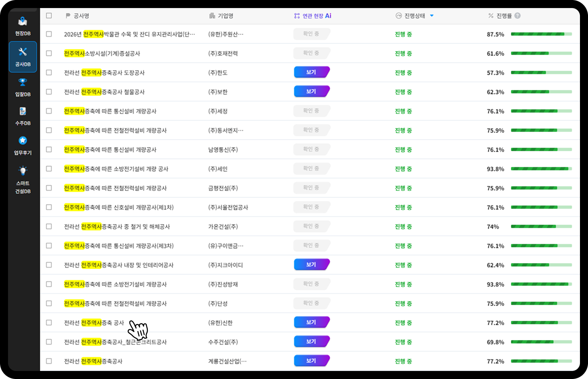
Task: Click the percent icon beside 진행률
Action: 491,16
